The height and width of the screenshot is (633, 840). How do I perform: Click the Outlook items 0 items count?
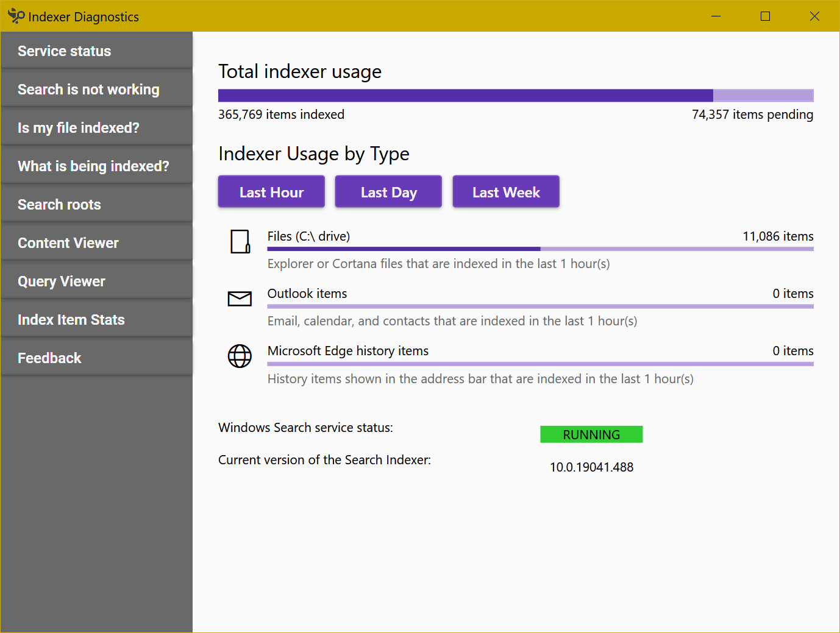click(793, 294)
